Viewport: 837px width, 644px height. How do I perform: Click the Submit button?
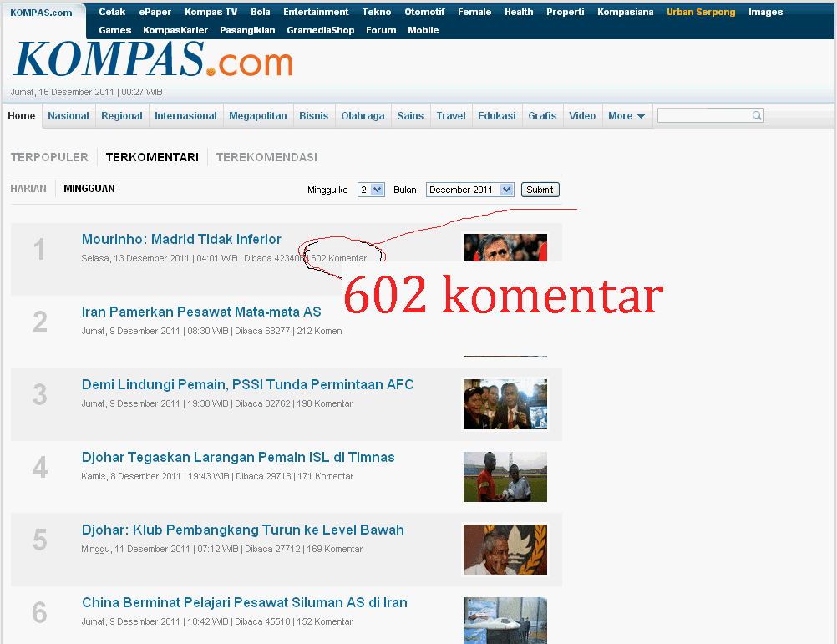pyautogui.click(x=540, y=190)
